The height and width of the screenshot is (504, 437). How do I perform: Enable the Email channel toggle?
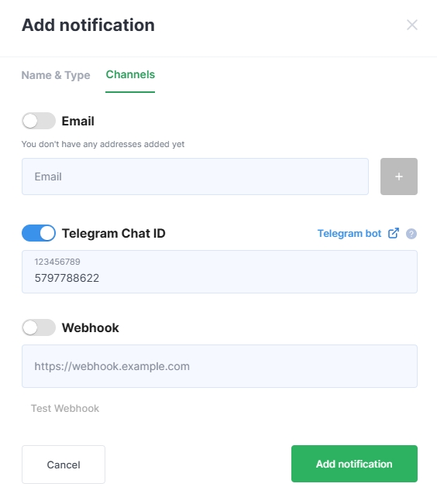click(39, 121)
